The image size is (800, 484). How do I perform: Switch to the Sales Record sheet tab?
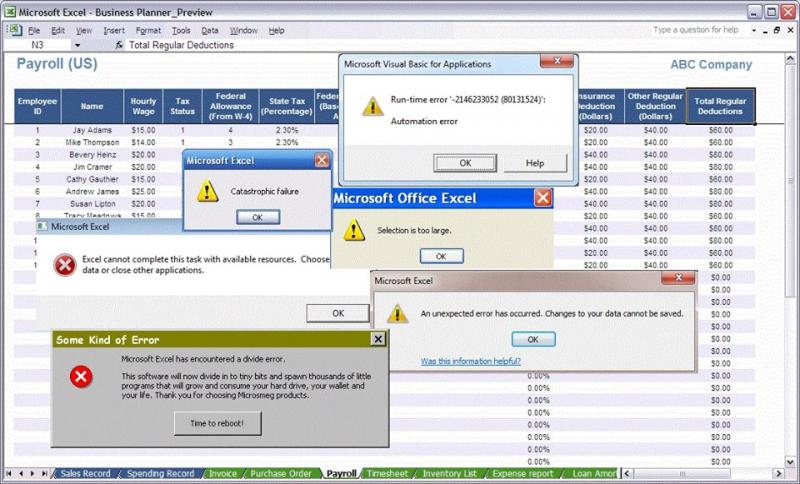(85, 473)
